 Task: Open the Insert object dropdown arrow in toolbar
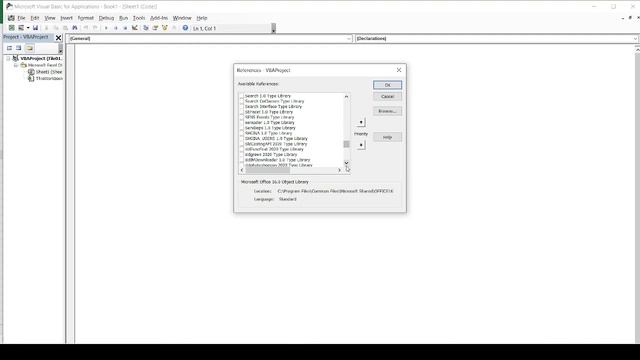coord(28,28)
